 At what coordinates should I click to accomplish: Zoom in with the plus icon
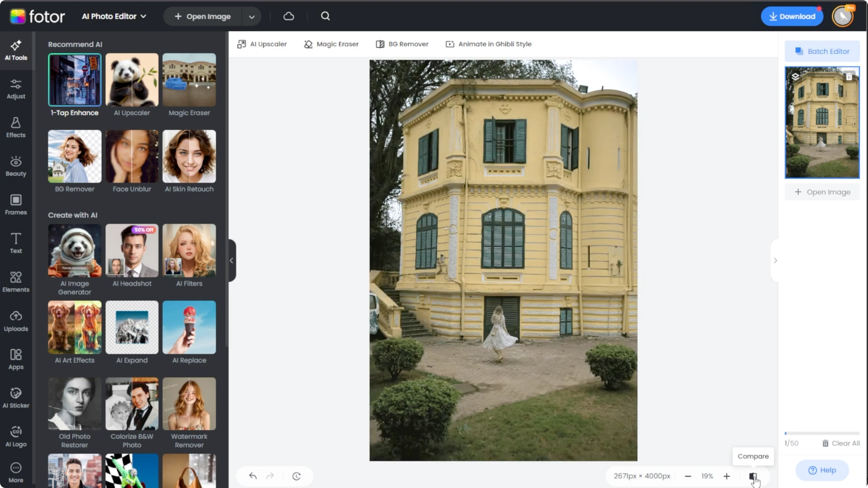[x=726, y=476]
